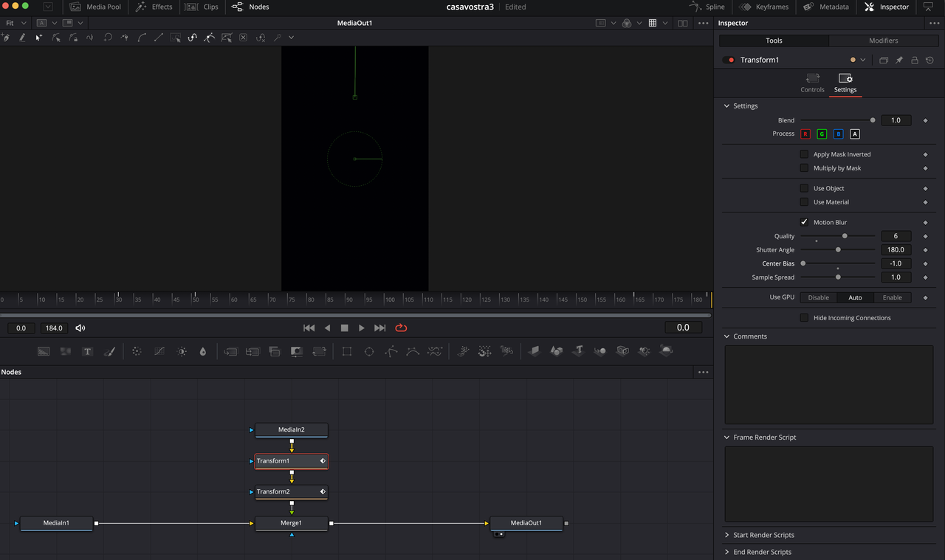Switch to the Modifiers tab
The width and height of the screenshot is (945, 560).
pyautogui.click(x=883, y=41)
